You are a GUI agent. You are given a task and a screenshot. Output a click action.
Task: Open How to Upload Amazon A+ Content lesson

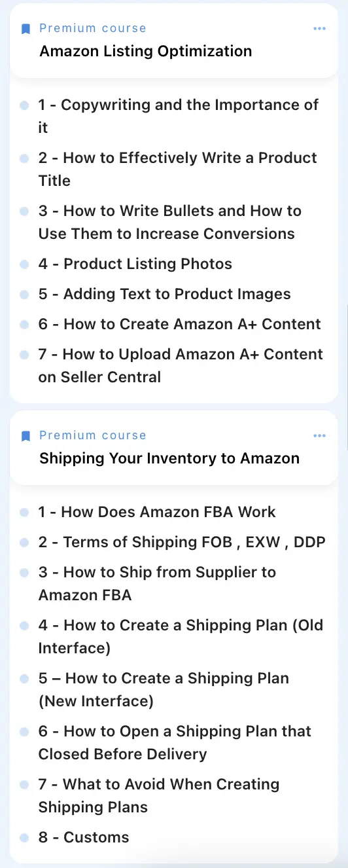tap(181, 366)
